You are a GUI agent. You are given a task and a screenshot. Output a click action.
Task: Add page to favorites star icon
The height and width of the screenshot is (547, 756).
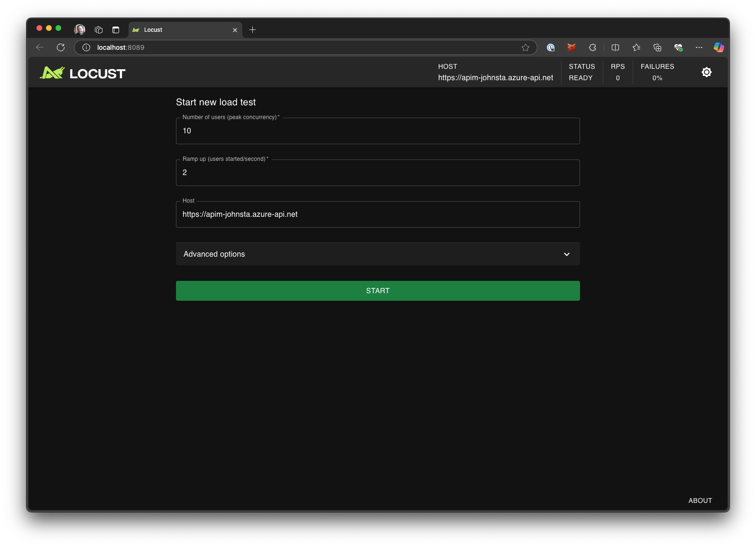tap(525, 47)
